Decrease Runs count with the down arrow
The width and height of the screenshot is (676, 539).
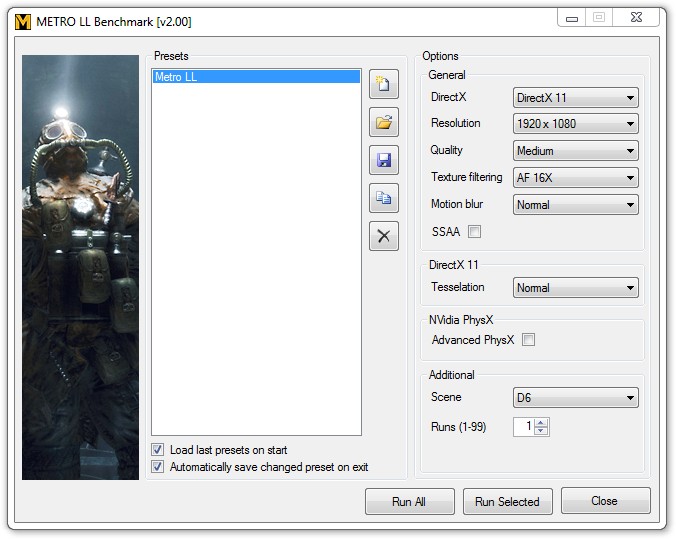541,431
